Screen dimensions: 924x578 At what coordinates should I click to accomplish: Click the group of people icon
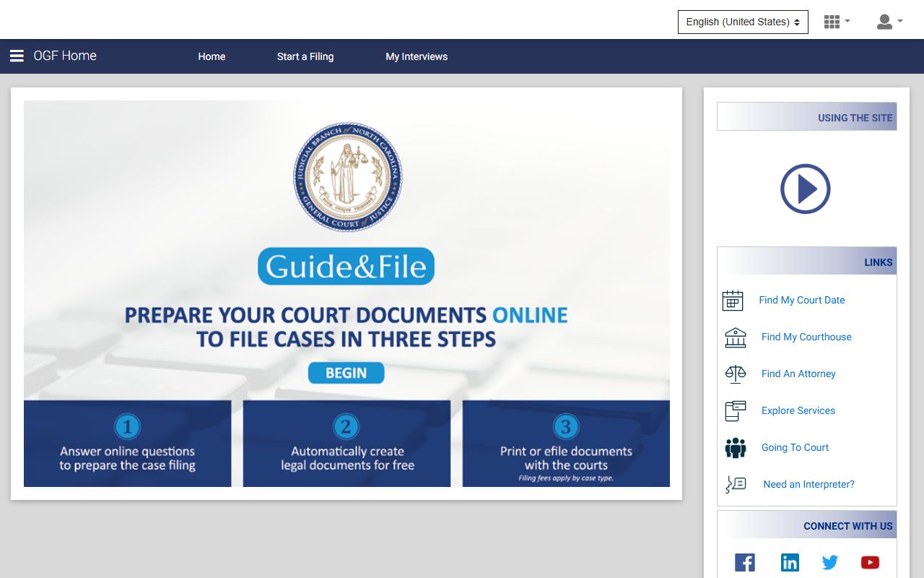[736, 448]
